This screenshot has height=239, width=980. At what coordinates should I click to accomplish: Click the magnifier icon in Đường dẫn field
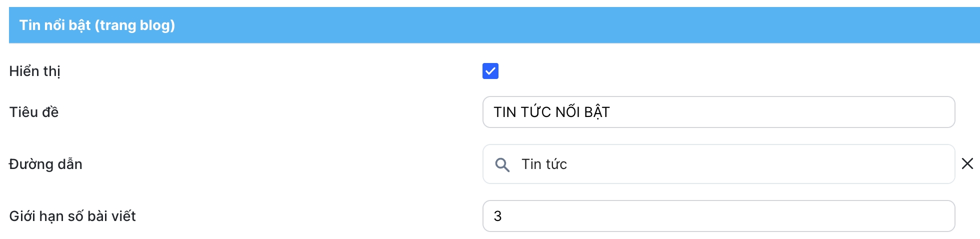click(x=502, y=164)
